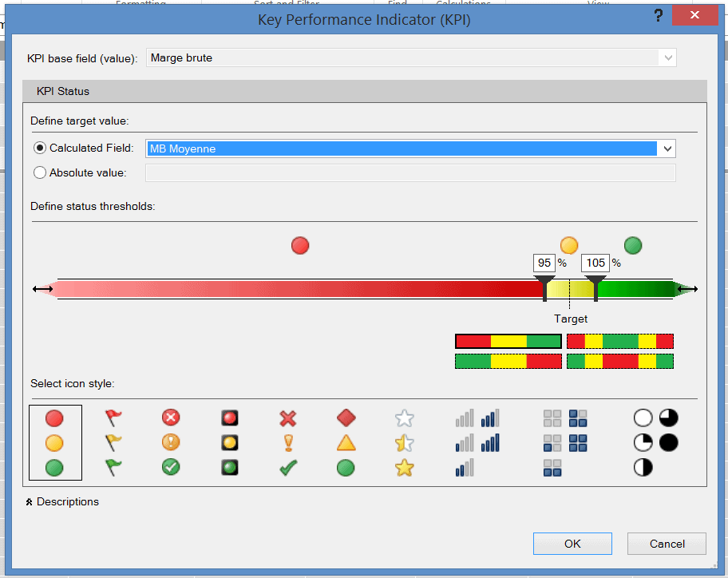The image size is (728, 578).
Task: Select the diamond, triangle, circle shapes style
Action: [346, 442]
